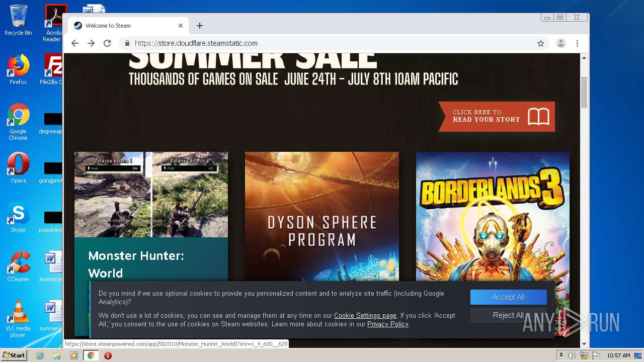The width and height of the screenshot is (644, 362).
Task: Launch VLC media player shortcut
Action: click(18, 319)
